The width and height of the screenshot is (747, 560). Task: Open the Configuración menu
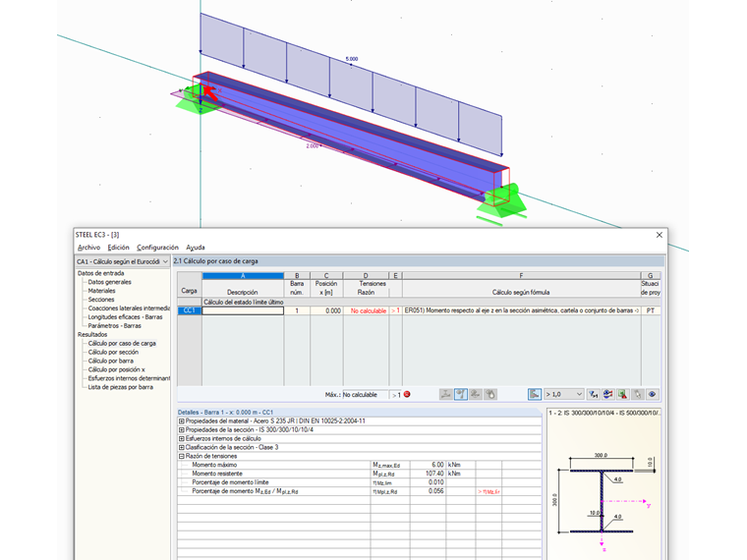click(x=157, y=248)
